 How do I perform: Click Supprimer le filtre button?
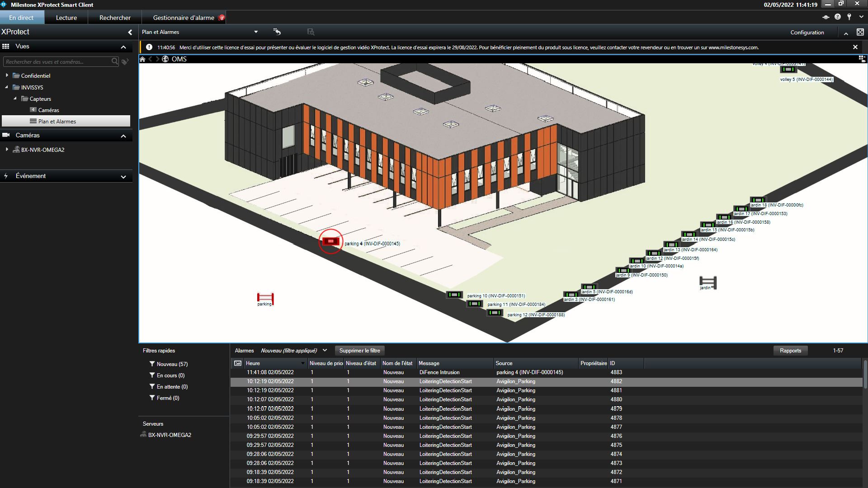click(x=360, y=351)
